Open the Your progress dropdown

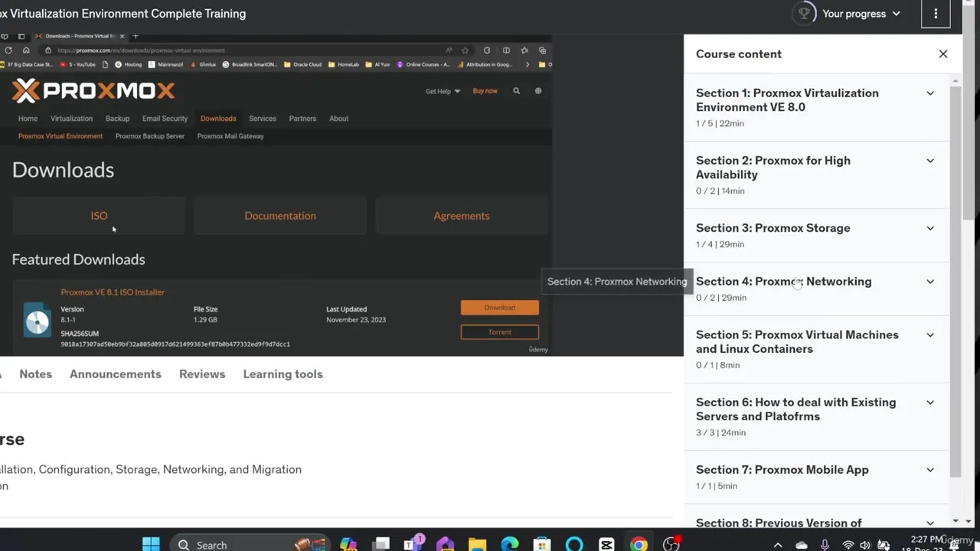click(x=861, y=14)
